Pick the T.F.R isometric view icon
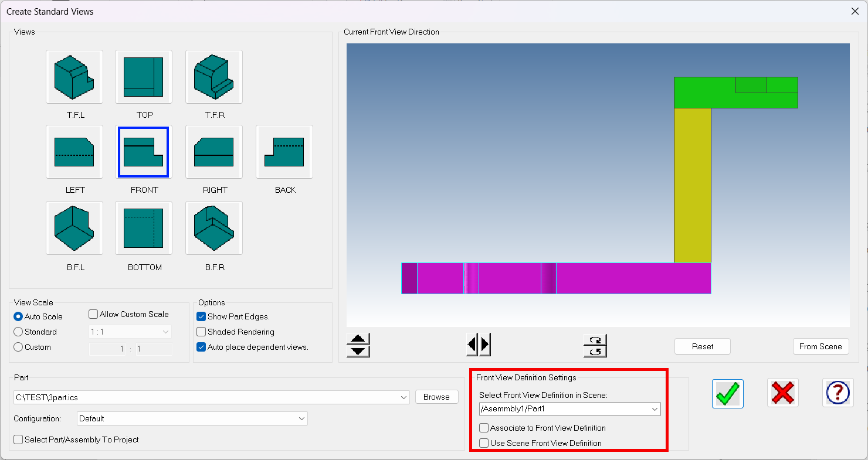This screenshot has height=460, width=868. [x=214, y=77]
